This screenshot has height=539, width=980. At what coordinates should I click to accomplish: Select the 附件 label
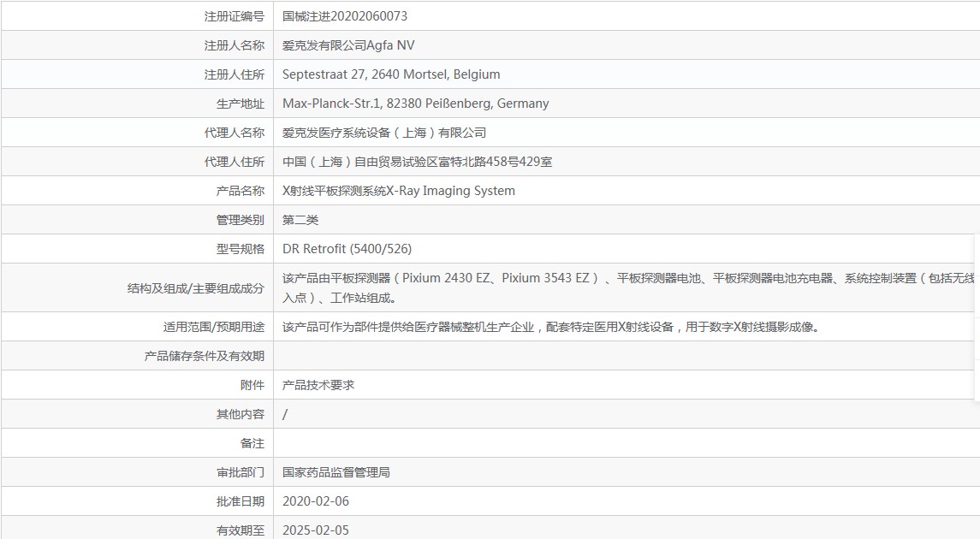tap(252, 385)
